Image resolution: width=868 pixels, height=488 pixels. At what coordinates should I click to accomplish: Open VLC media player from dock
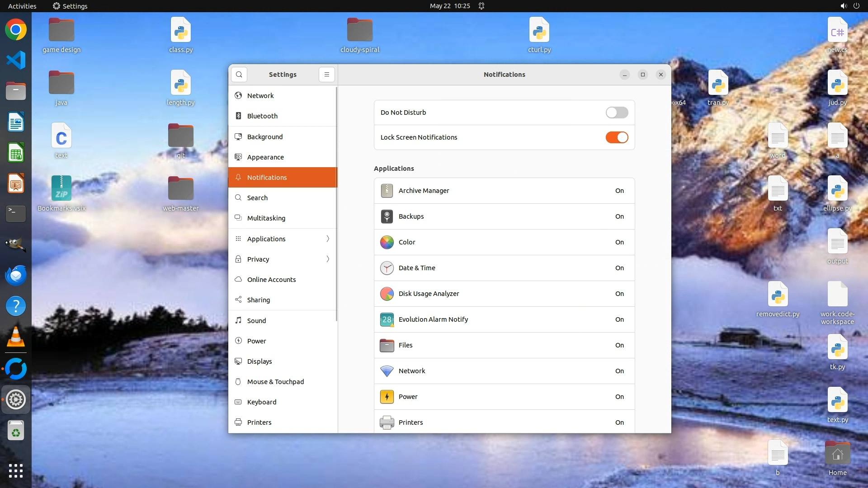click(16, 337)
